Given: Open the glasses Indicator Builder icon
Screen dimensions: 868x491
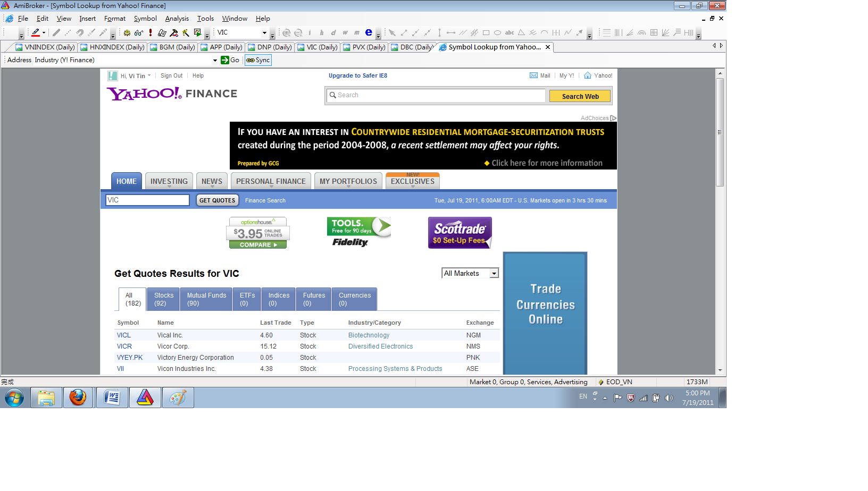Looking at the screenshot, I should [x=139, y=32].
